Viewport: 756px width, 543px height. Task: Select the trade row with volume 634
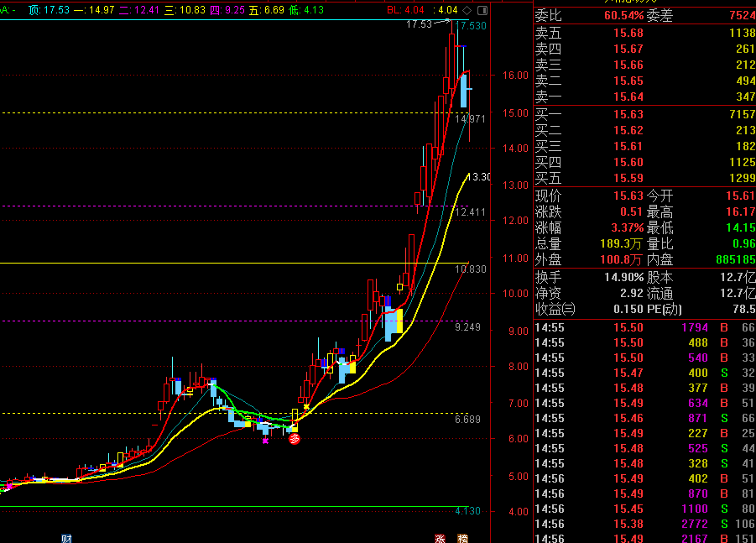[645, 403]
